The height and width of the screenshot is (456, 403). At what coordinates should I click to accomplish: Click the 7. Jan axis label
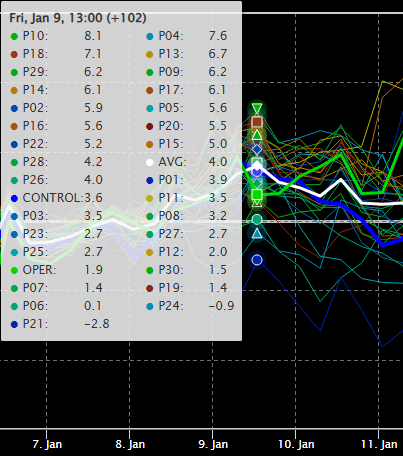click(47, 444)
